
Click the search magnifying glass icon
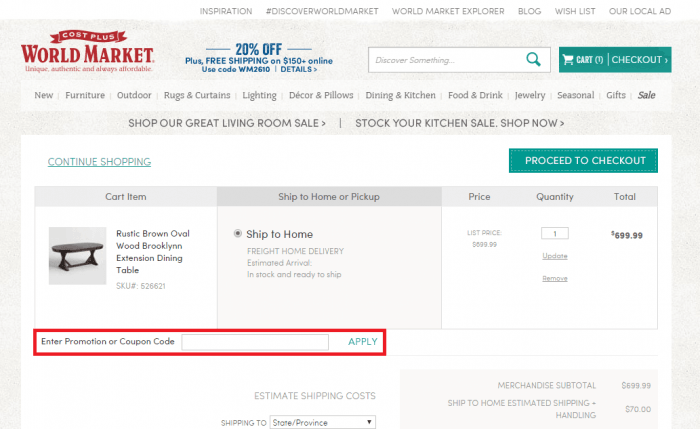coord(534,60)
